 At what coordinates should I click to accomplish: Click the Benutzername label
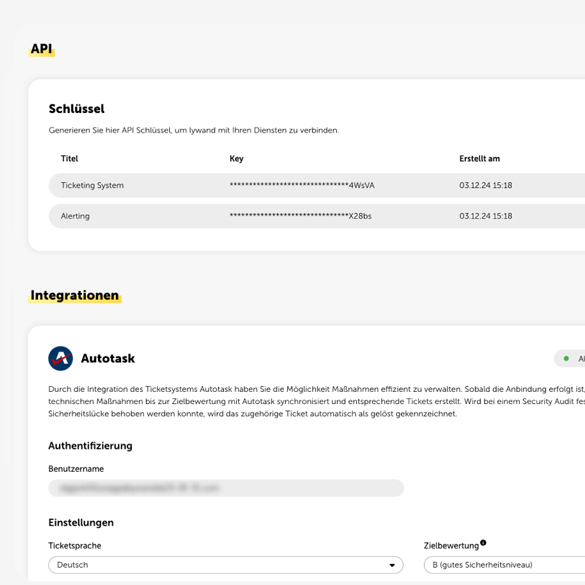[x=76, y=469]
